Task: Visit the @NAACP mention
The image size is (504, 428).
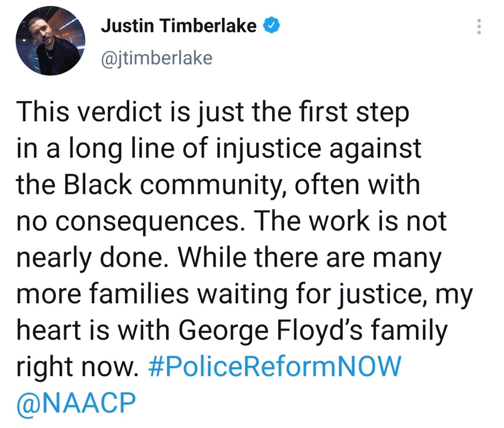Action: (x=76, y=403)
